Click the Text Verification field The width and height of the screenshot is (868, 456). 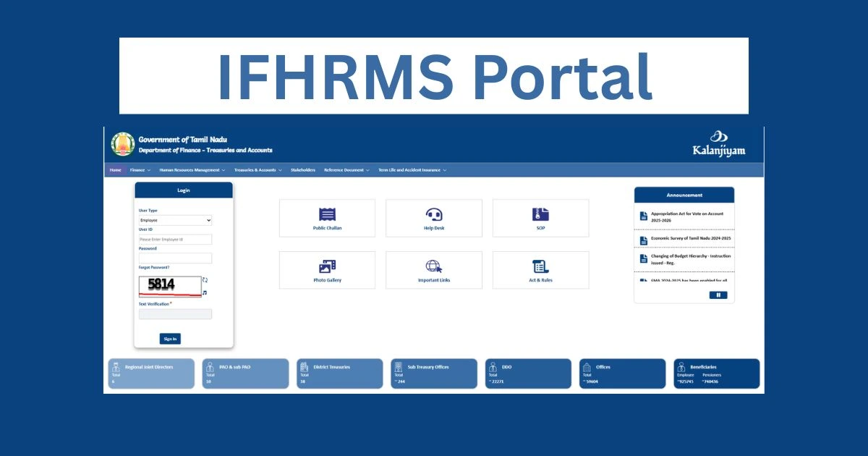175,314
